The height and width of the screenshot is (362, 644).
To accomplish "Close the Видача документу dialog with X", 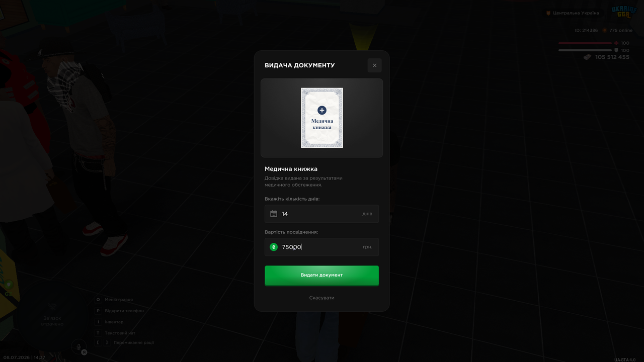I will pos(374,65).
